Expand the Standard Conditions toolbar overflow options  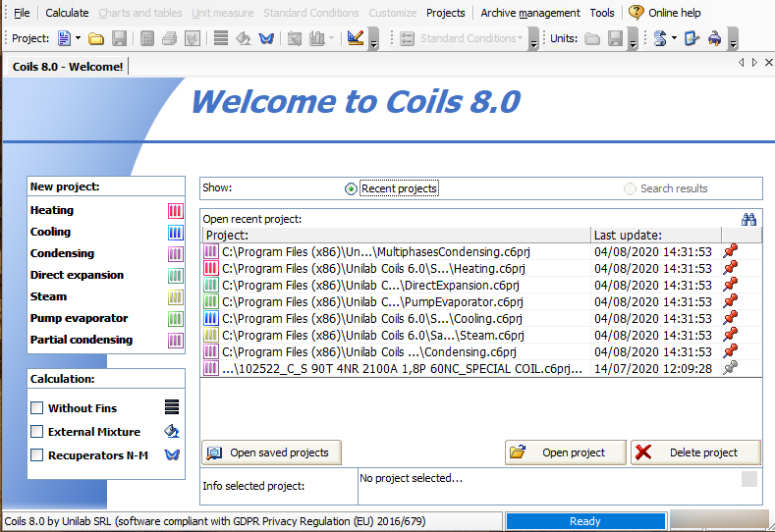point(533,38)
